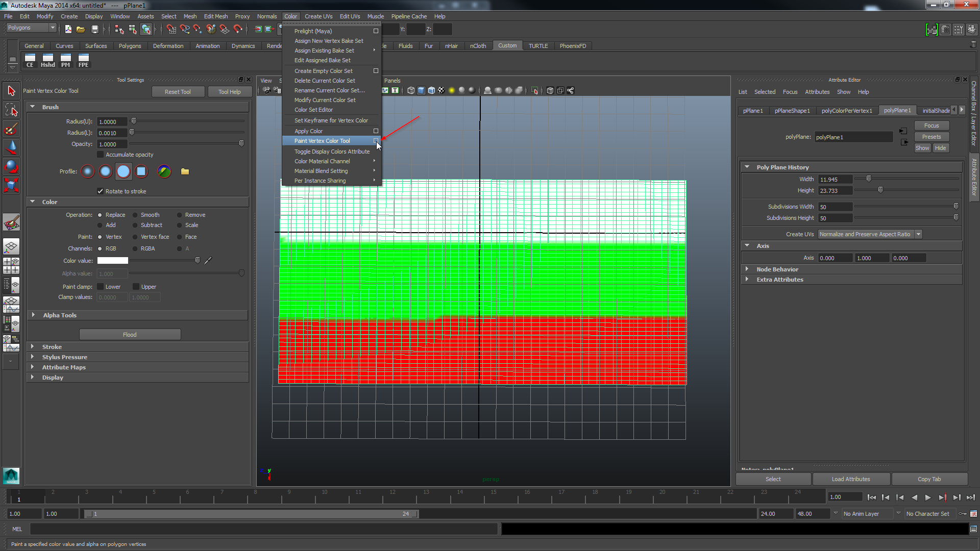The height and width of the screenshot is (551, 980).
Task: Select the Vertex radio button for Paint
Action: click(x=100, y=237)
